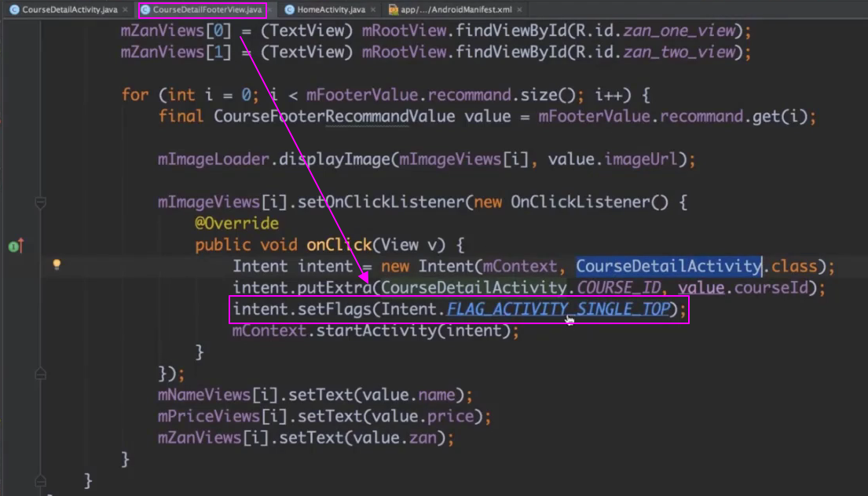This screenshot has width=868, height=496.
Task: Open the AndroidManifest.xml tab
Action: click(456, 9)
